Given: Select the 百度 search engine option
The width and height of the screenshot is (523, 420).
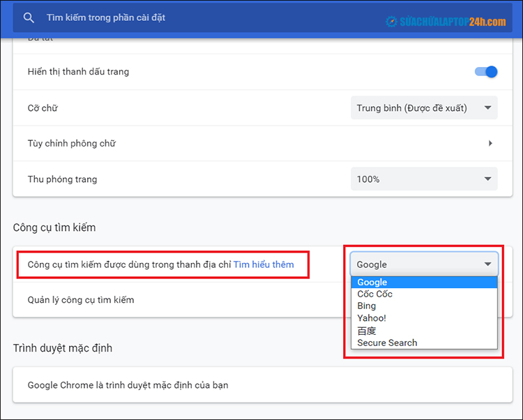Looking at the screenshot, I should tap(424, 331).
